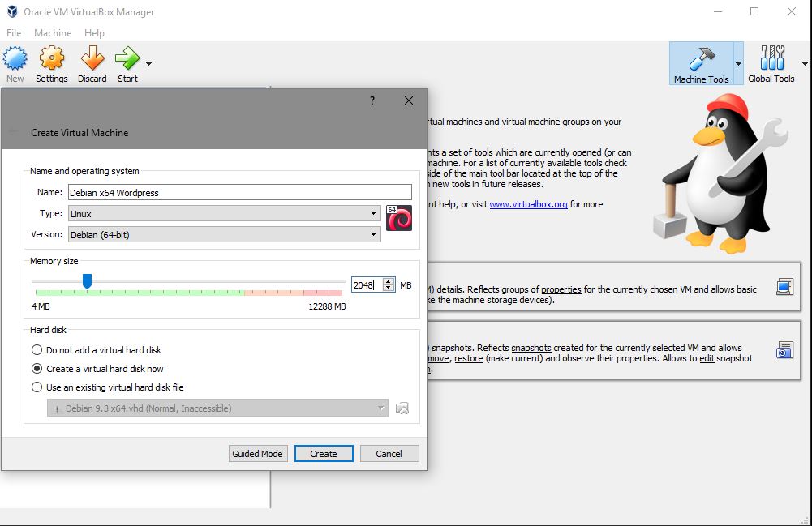Select the Machine Tools hammer icon
This screenshot has width=812, height=526.
click(x=702, y=58)
